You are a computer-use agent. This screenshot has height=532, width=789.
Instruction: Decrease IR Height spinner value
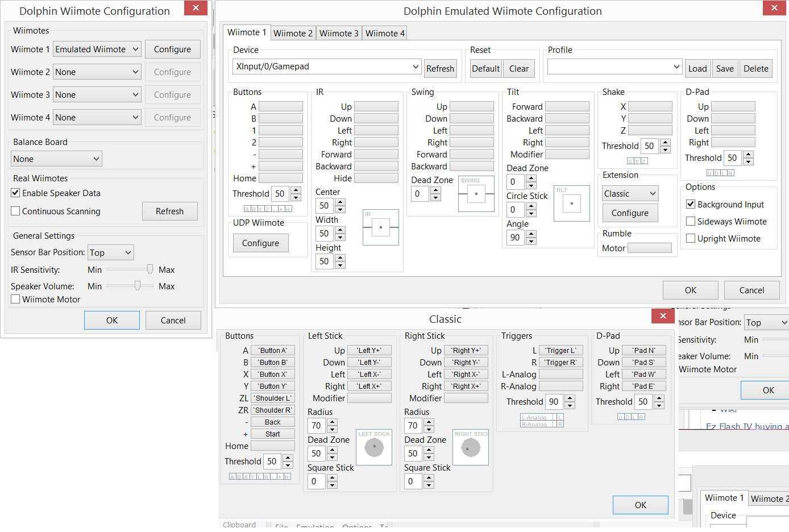[340, 265]
